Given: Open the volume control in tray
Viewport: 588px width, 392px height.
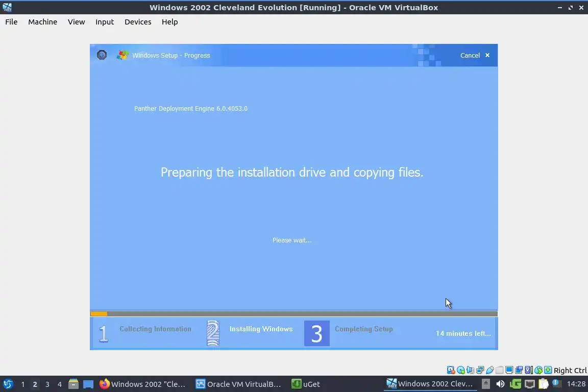Looking at the screenshot, I should 500,384.
